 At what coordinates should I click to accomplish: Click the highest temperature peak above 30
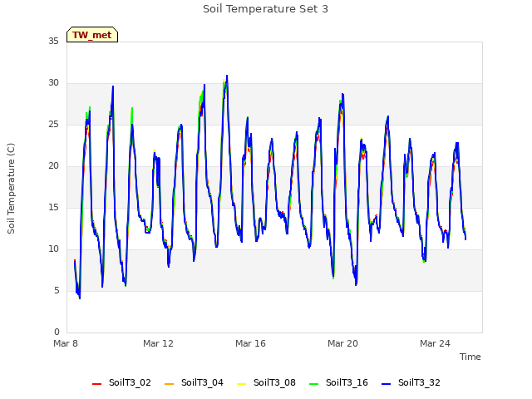click(227, 76)
